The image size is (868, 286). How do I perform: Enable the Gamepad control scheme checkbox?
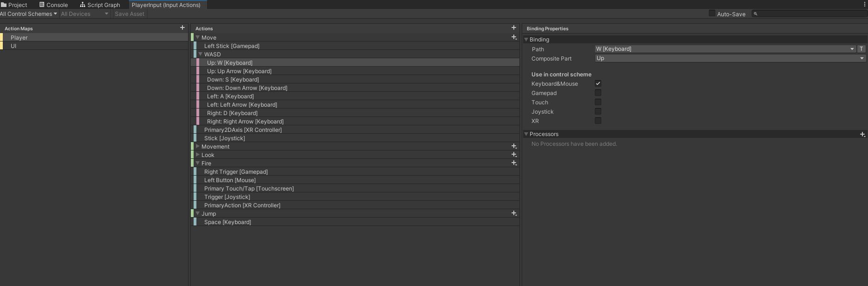pyautogui.click(x=598, y=93)
